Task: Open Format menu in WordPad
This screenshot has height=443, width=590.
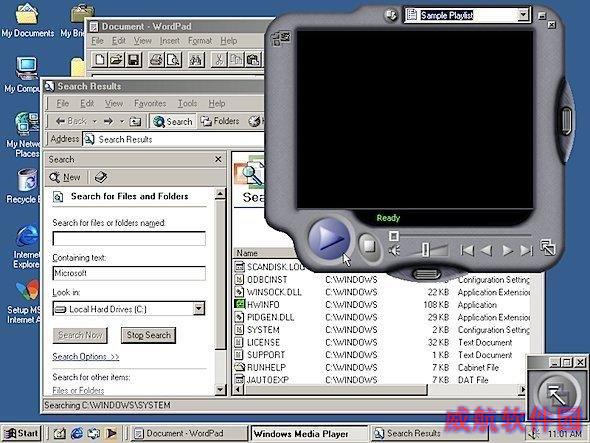Action: pyautogui.click(x=200, y=41)
